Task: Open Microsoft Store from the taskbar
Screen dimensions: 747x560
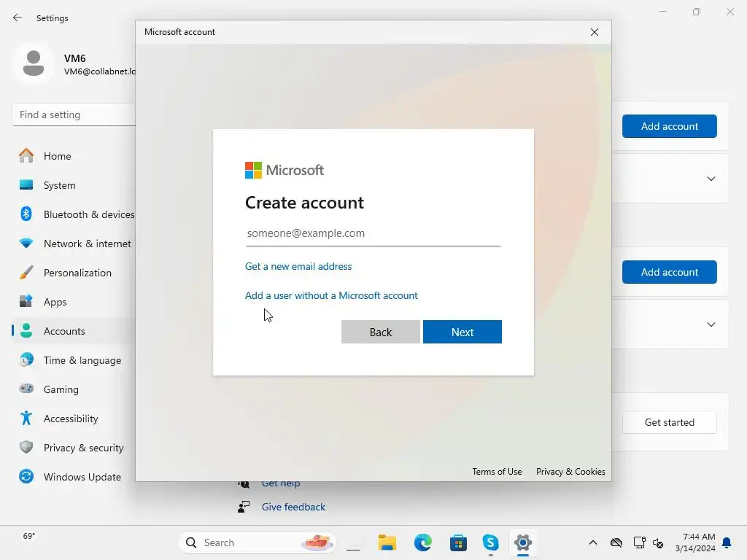Action: 458,542
